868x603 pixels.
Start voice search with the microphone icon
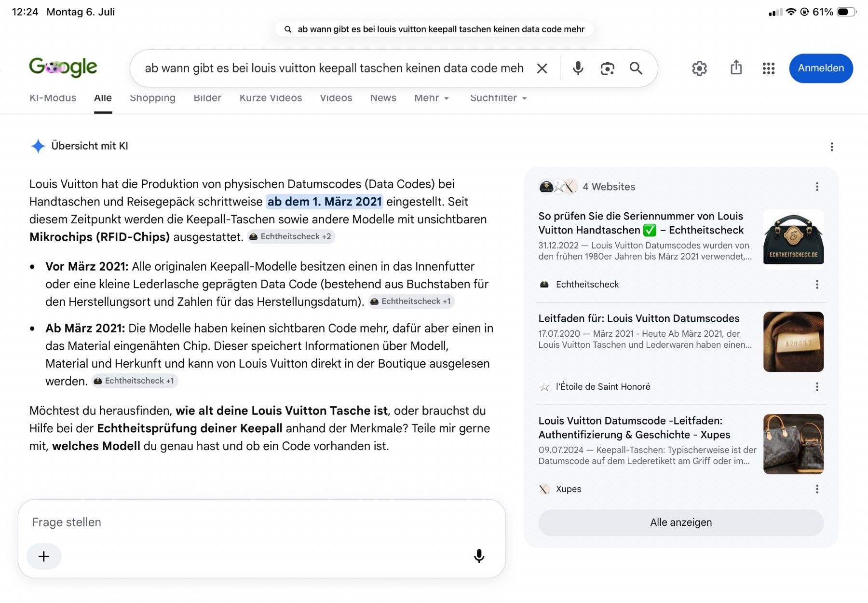click(x=578, y=69)
